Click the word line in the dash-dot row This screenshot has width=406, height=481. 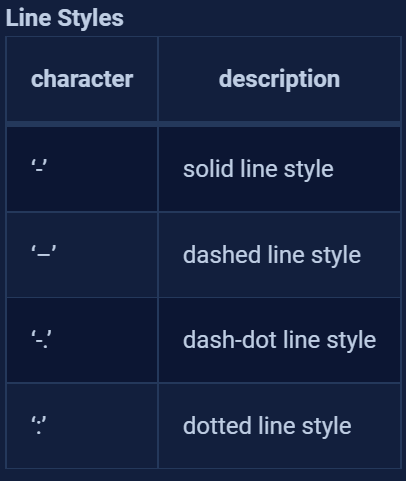(x=302, y=340)
